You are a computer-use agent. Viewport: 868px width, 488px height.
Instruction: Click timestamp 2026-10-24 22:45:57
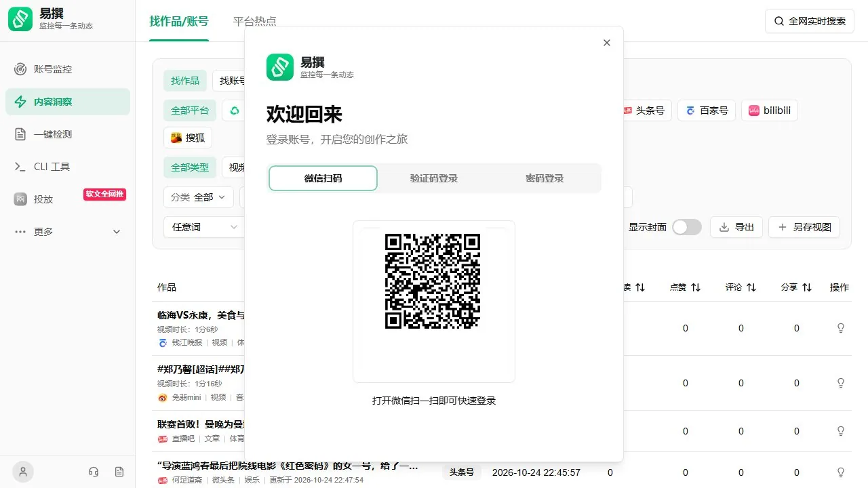point(536,472)
